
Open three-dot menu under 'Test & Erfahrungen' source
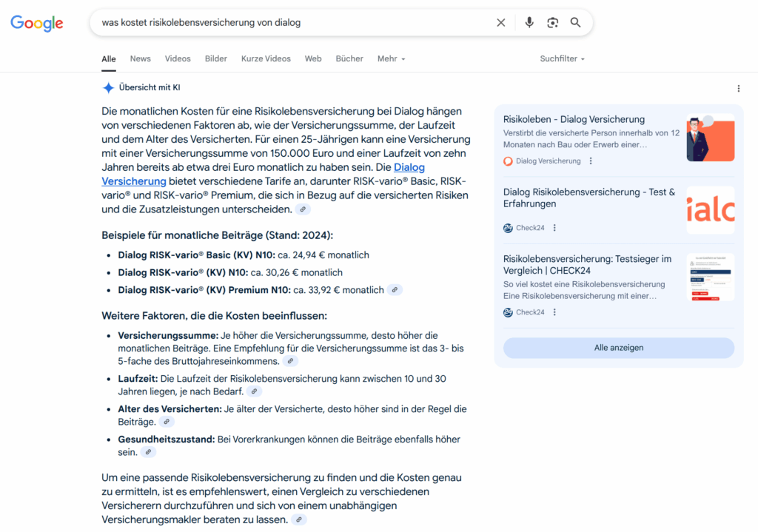[x=554, y=228]
